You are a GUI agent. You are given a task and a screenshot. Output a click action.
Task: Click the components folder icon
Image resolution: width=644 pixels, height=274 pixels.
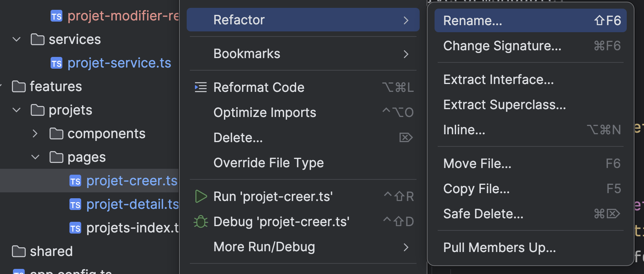pos(56,134)
